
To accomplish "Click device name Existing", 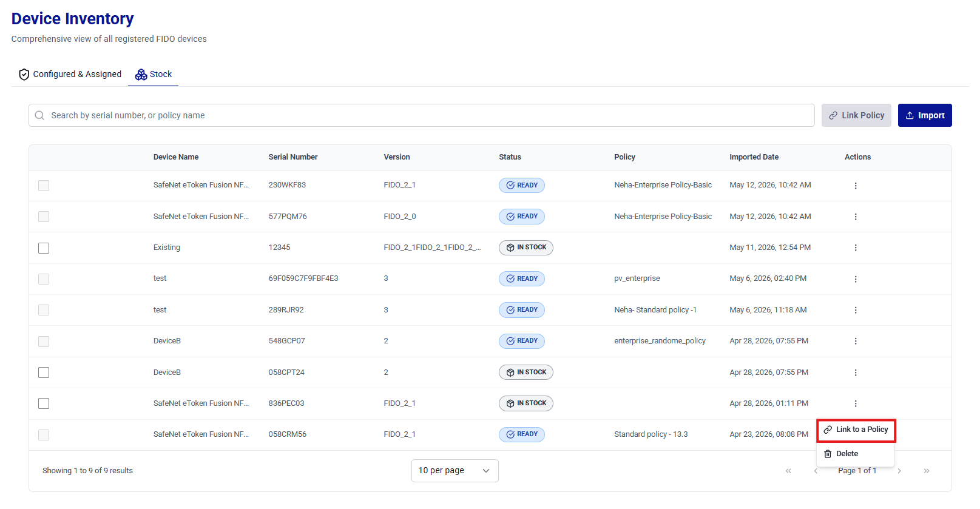I will click(167, 248).
